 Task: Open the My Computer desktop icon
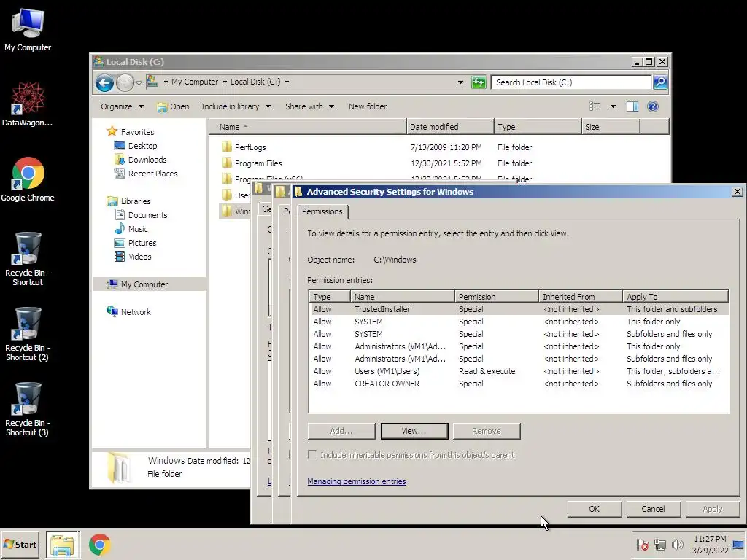28,29
